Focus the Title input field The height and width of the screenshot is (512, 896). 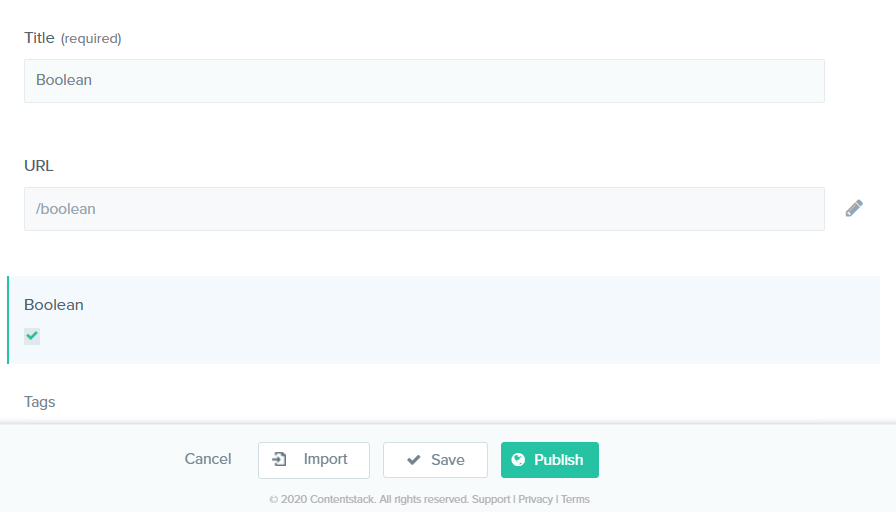pyautogui.click(x=424, y=81)
